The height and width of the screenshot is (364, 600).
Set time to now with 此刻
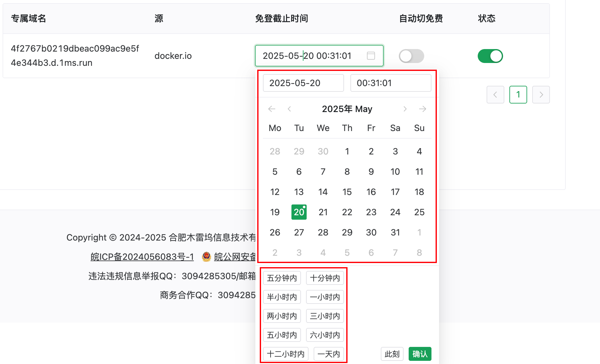coord(392,354)
